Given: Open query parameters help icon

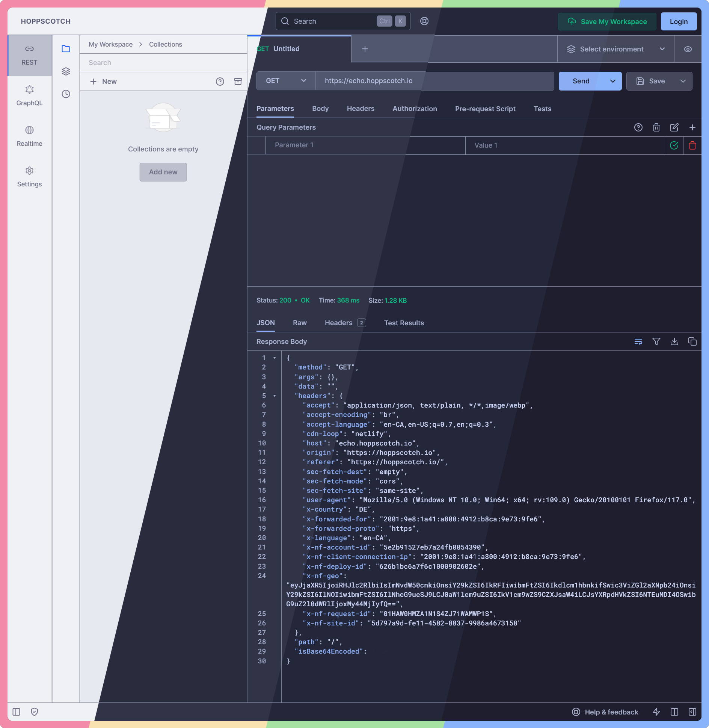Looking at the screenshot, I should click(638, 127).
